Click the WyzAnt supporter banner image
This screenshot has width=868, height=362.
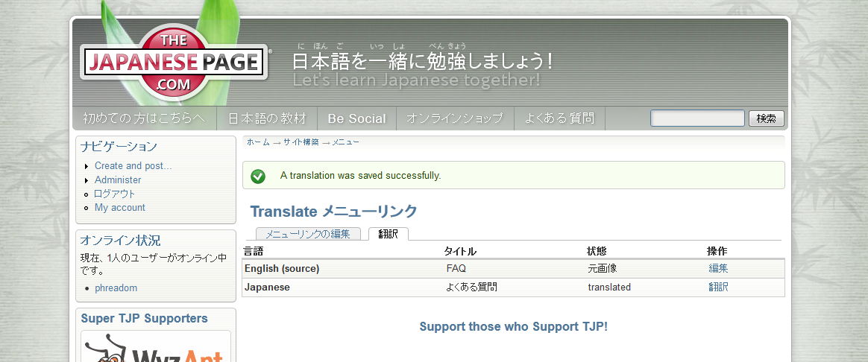click(x=156, y=346)
